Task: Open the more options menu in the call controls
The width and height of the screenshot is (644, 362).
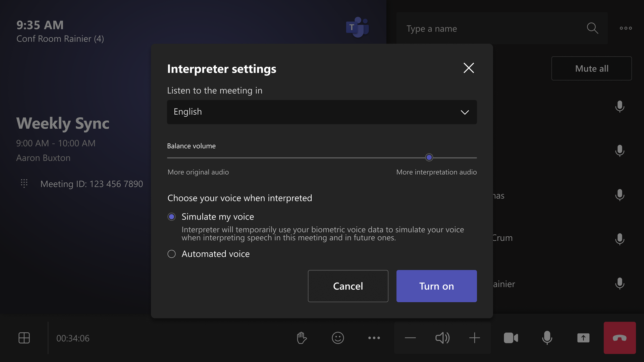Action: 374,338
